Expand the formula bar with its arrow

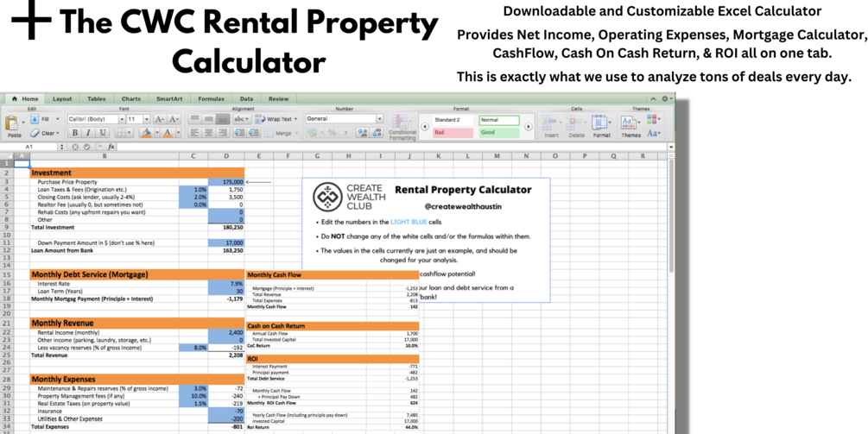tap(671, 147)
